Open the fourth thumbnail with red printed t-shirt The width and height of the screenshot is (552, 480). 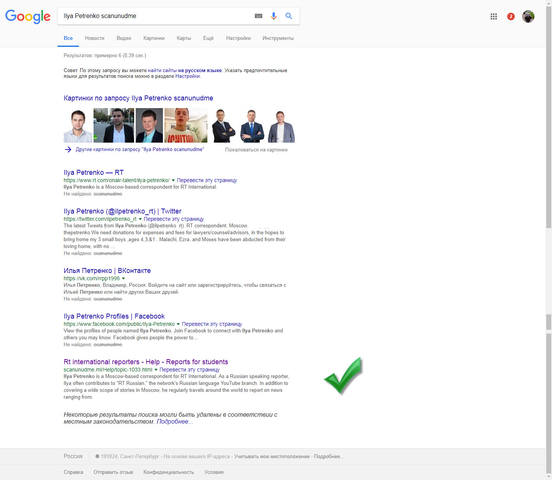tap(186, 125)
